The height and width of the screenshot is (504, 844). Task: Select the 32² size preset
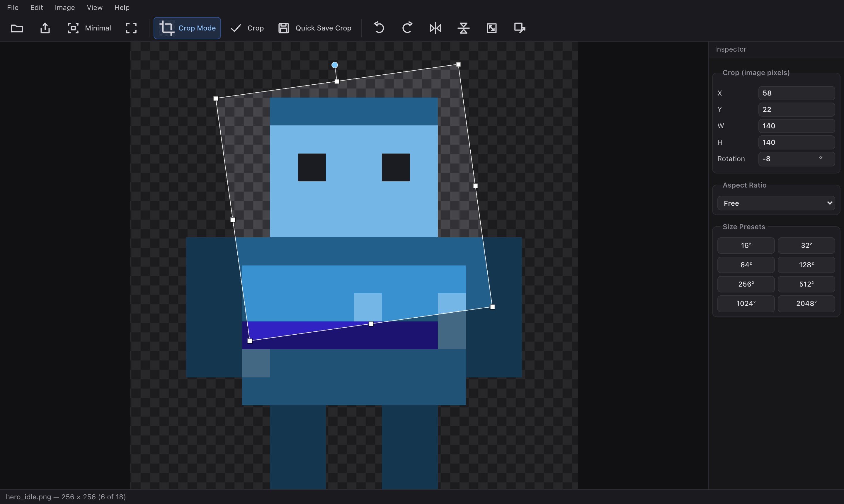[x=806, y=245]
